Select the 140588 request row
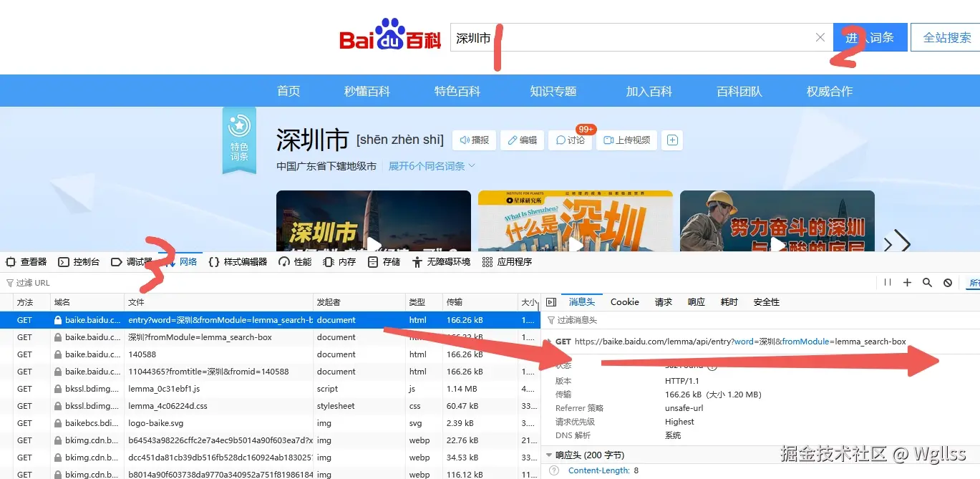The image size is (980, 479). coord(270,354)
